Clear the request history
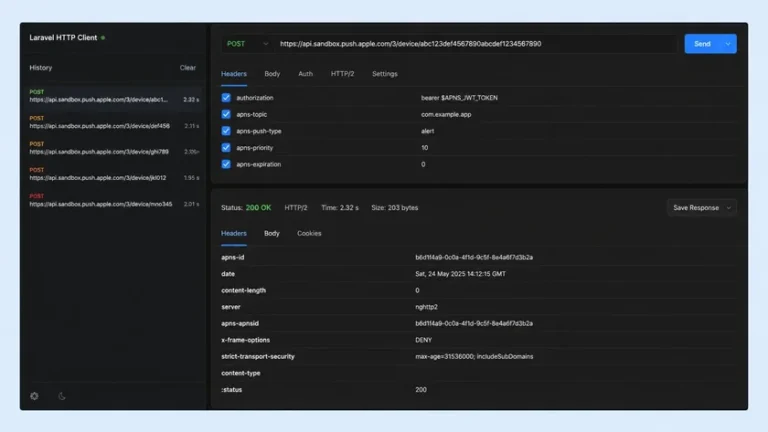768x432 pixels. coord(188,68)
